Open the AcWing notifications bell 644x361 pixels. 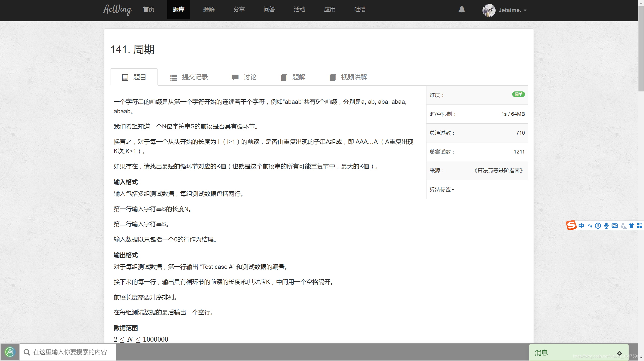(x=461, y=10)
